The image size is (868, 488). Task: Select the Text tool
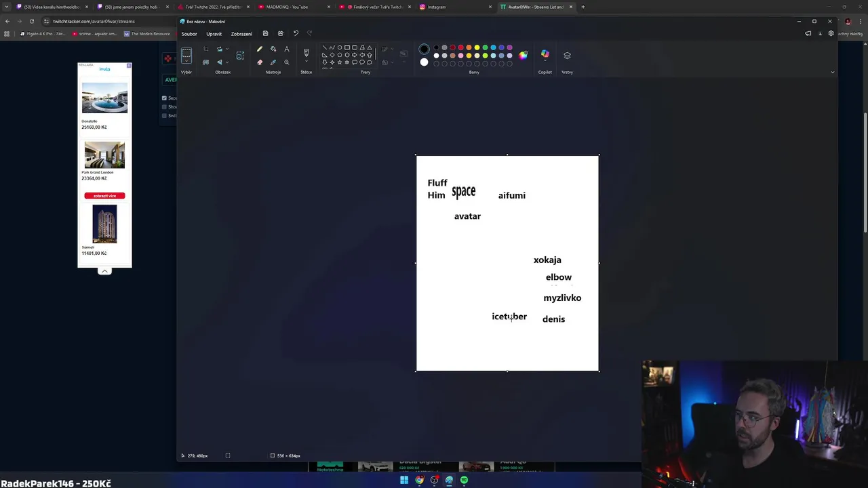[287, 49]
